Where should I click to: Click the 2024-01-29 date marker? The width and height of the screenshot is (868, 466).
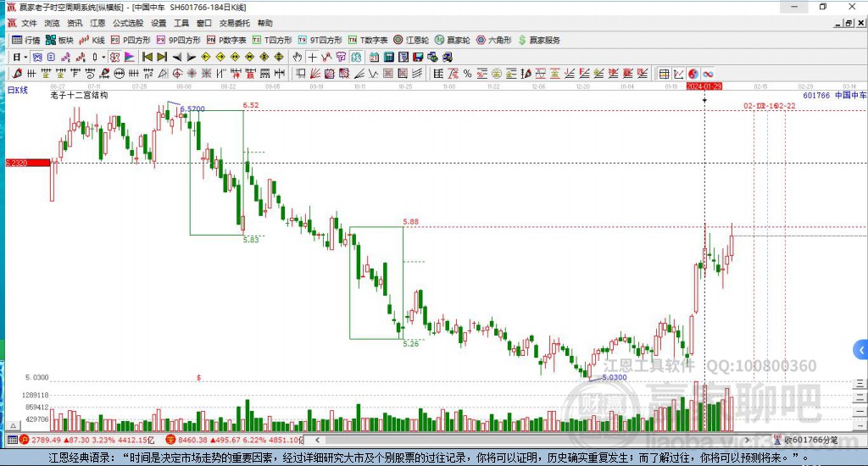tap(704, 86)
